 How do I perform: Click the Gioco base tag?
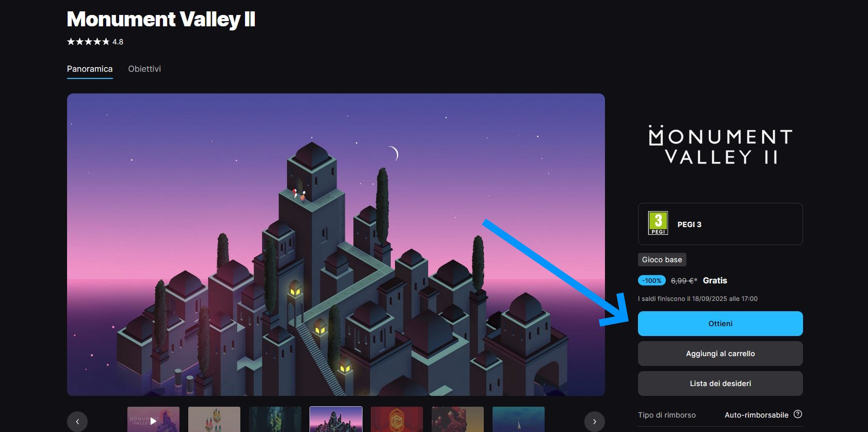[662, 260]
